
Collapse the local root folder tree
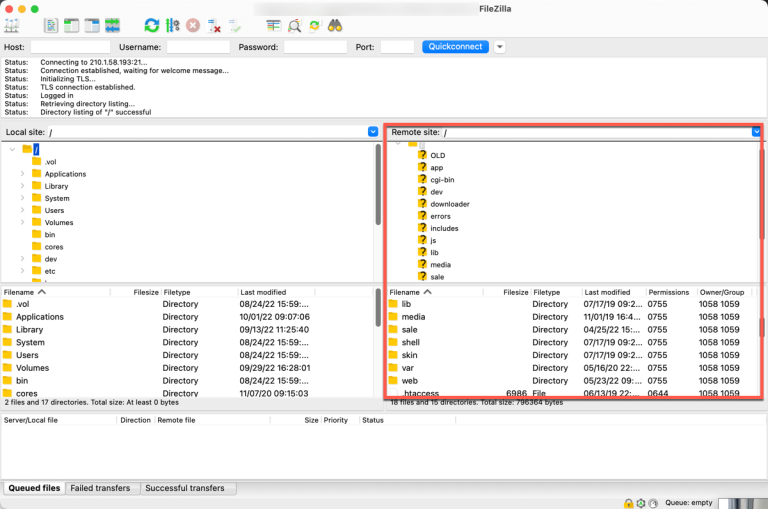[12, 149]
